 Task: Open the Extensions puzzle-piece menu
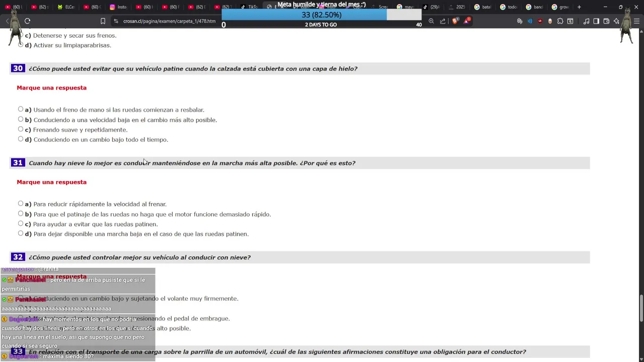pos(560,21)
